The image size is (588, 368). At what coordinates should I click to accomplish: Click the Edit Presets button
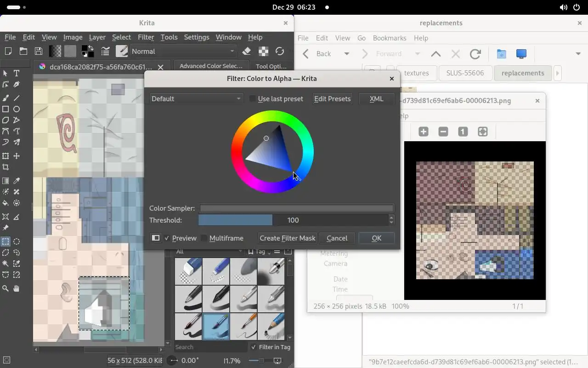pos(332,99)
